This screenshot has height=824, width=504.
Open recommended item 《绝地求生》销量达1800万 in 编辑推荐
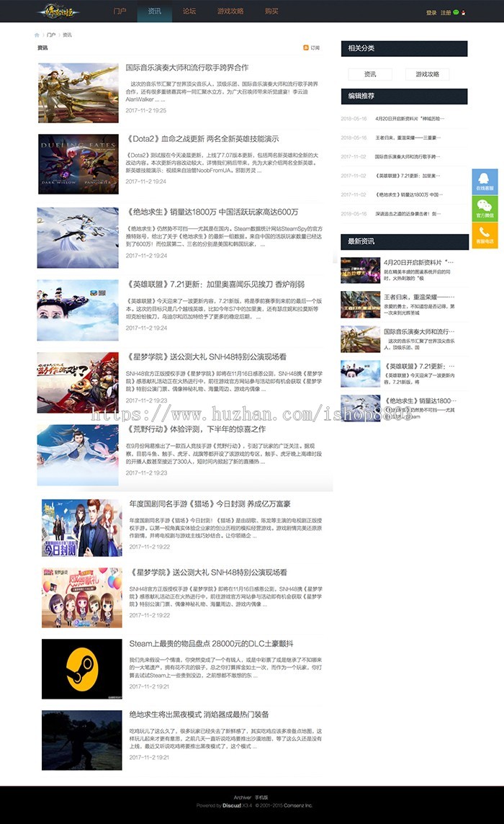(409, 195)
